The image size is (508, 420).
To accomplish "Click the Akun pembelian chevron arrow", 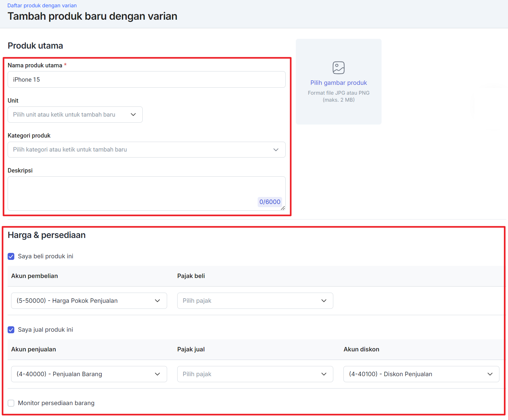I will click(157, 301).
